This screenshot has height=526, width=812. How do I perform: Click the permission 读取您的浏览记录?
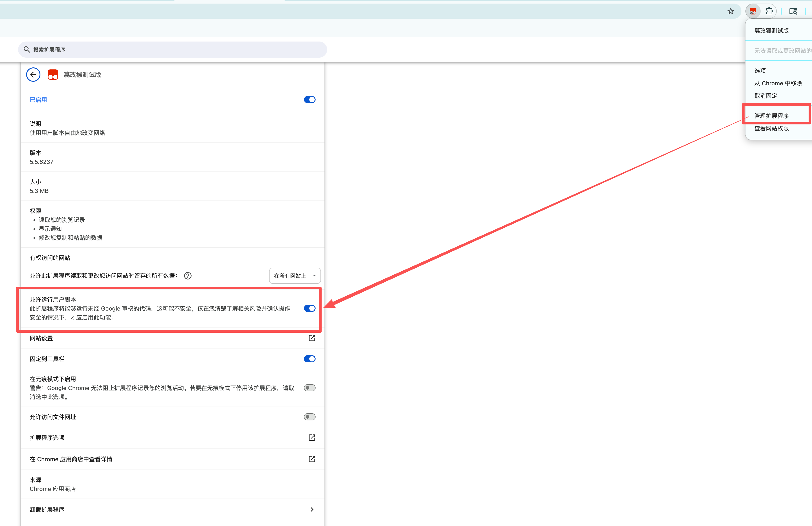pyautogui.click(x=62, y=220)
